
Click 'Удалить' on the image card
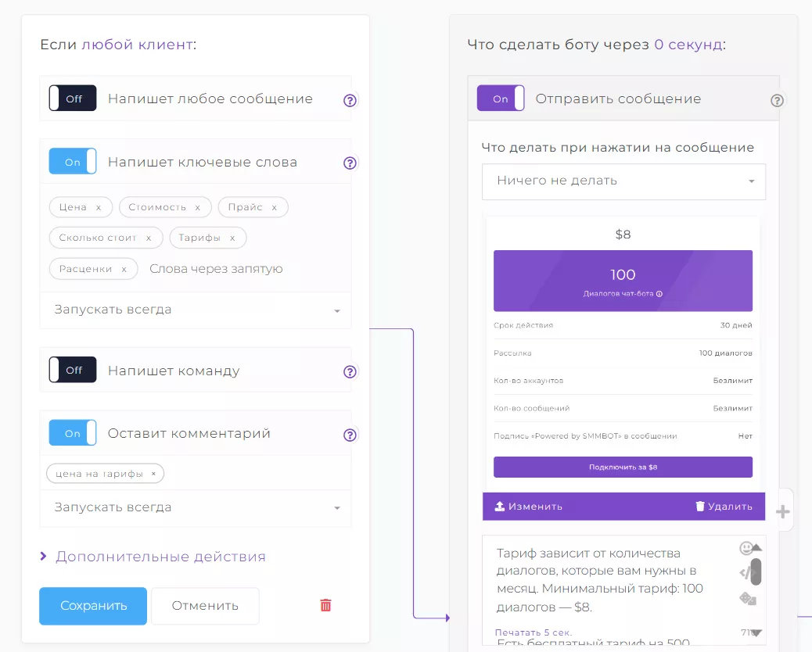pyautogui.click(x=724, y=506)
